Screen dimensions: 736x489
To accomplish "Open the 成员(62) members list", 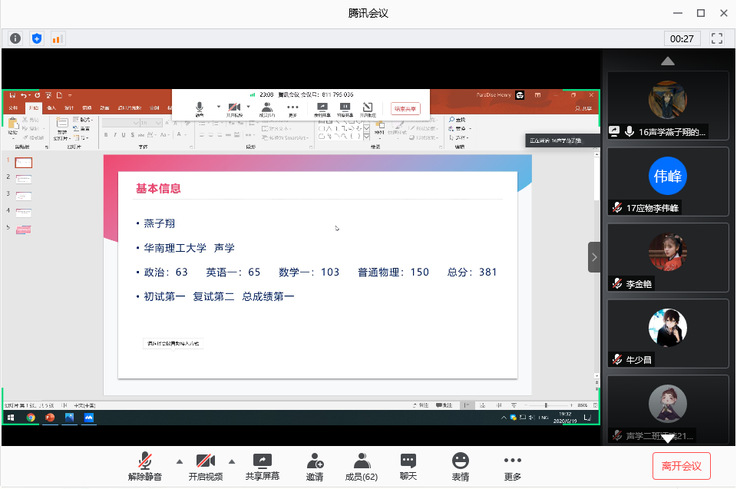I will pos(361,465).
